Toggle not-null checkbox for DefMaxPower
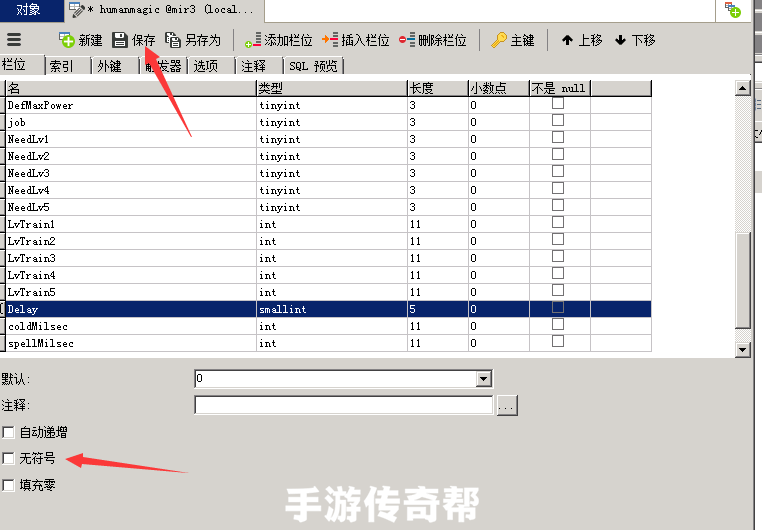 [558, 103]
